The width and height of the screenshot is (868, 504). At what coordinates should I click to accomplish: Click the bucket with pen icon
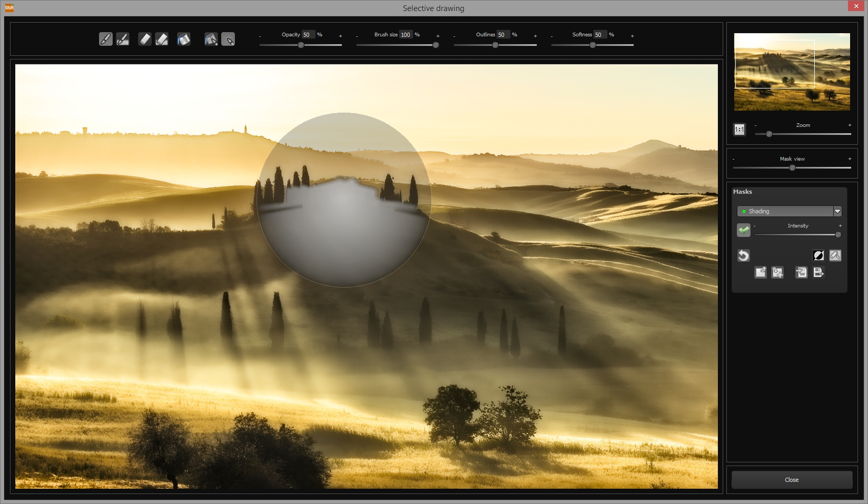point(211,39)
